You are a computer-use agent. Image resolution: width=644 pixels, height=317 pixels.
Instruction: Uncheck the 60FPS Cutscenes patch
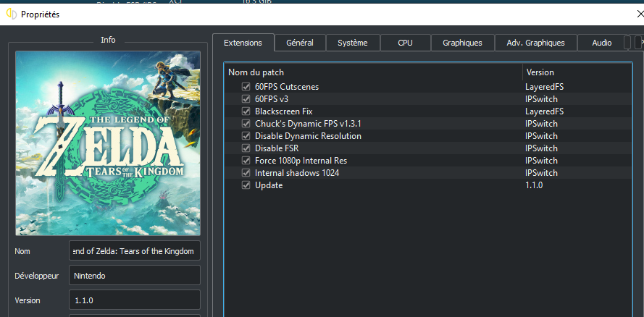(246, 87)
